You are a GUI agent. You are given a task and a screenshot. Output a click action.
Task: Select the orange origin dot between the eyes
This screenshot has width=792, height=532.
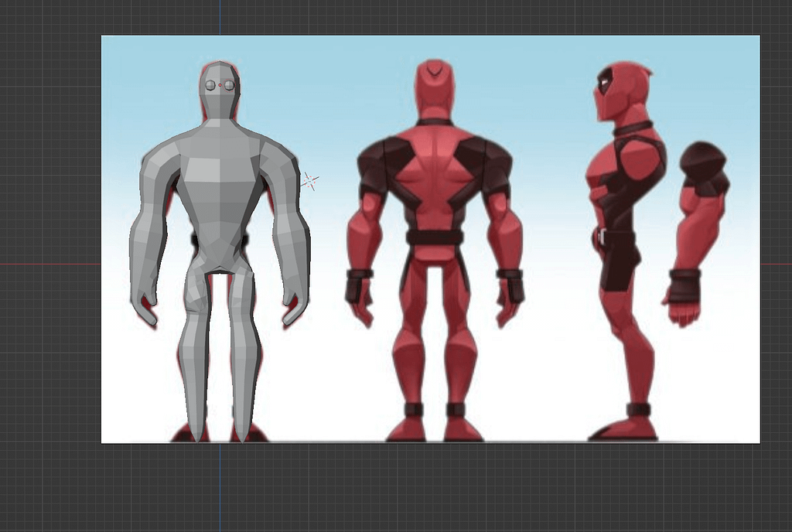(x=220, y=85)
